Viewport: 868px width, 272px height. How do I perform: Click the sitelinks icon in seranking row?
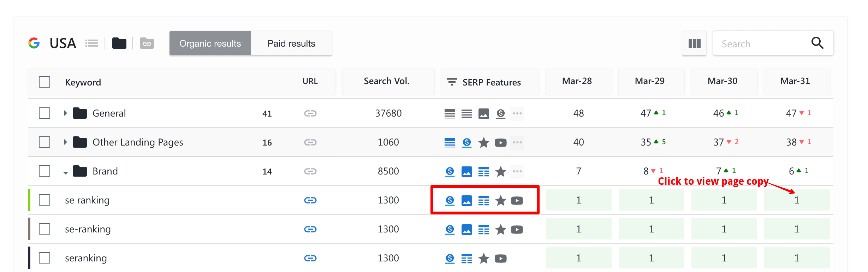point(466,259)
